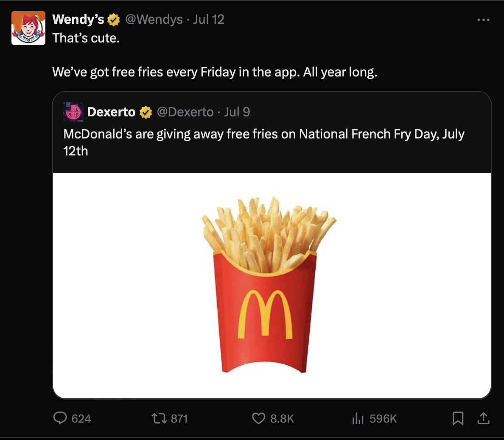The height and width of the screenshot is (440, 504).
Task: Open the Wendy's display name link
Action: coord(78,20)
